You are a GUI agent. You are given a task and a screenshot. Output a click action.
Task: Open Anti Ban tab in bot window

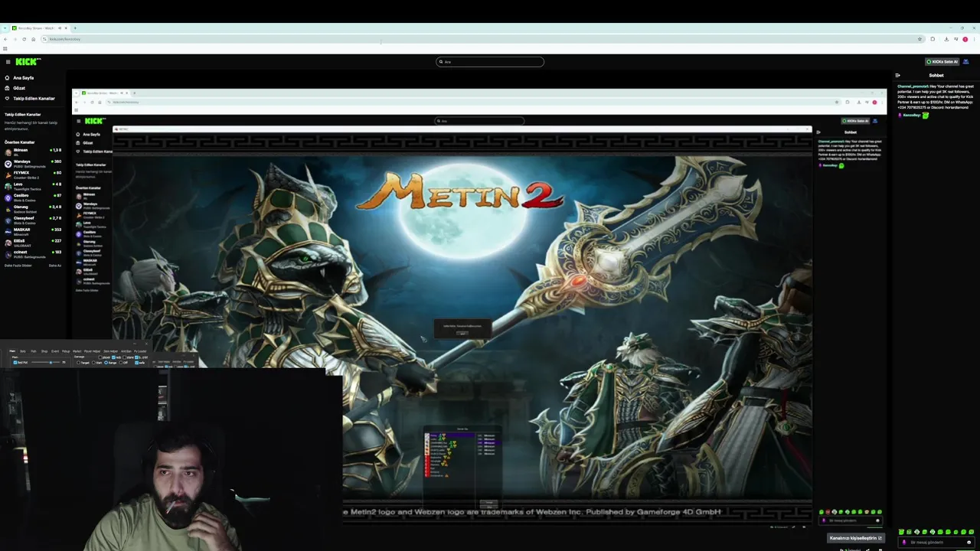(x=126, y=351)
